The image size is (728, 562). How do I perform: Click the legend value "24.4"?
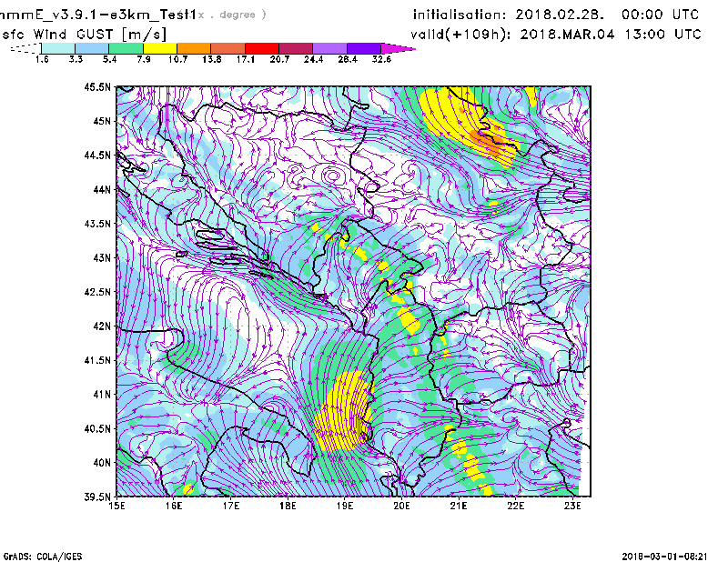313,59
